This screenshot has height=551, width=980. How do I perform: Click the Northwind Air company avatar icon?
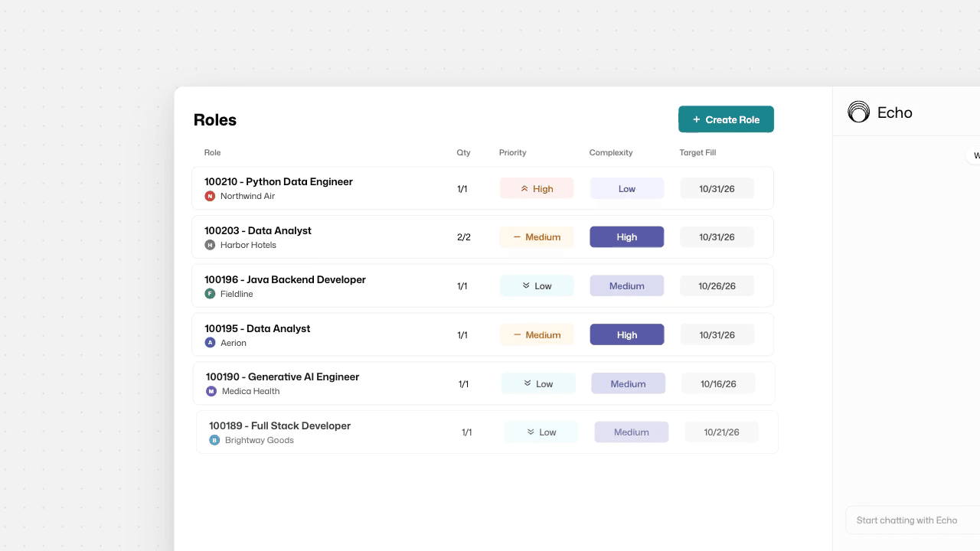pyautogui.click(x=210, y=196)
